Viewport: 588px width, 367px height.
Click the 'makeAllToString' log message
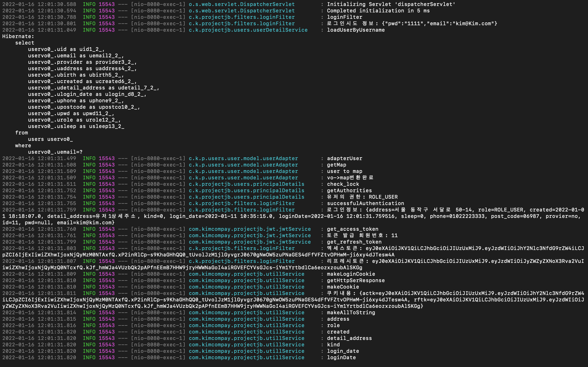tap(351, 313)
